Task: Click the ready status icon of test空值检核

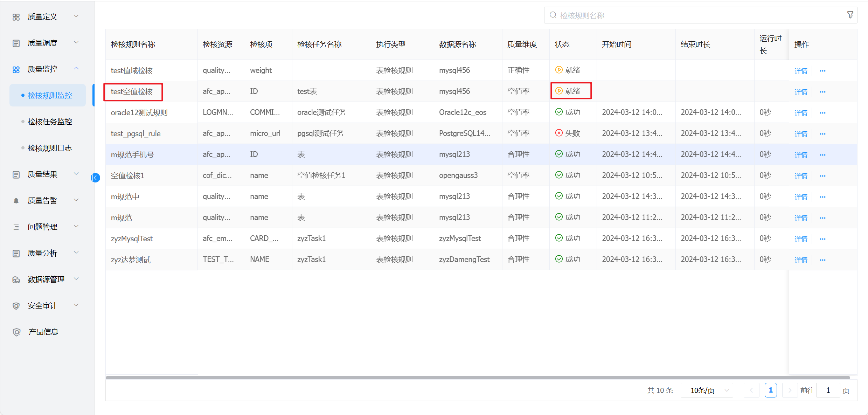Action: (559, 91)
